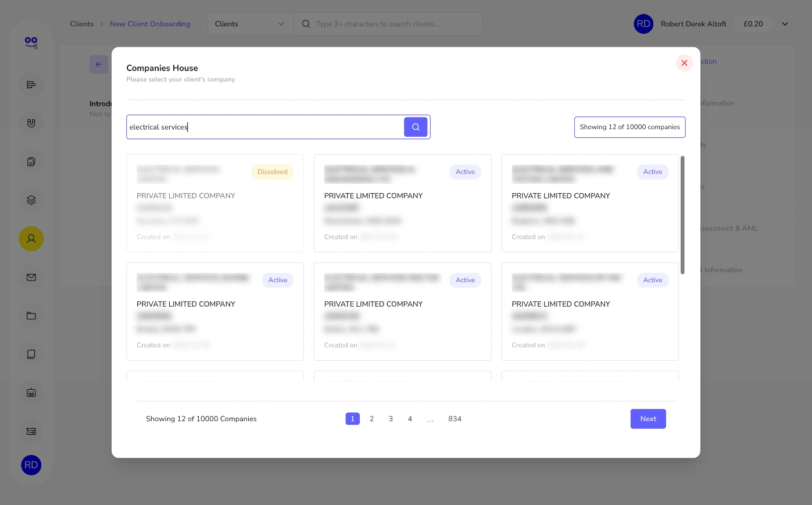
Task: Click the 'Clients' breadcrumb link
Action: pos(82,24)
